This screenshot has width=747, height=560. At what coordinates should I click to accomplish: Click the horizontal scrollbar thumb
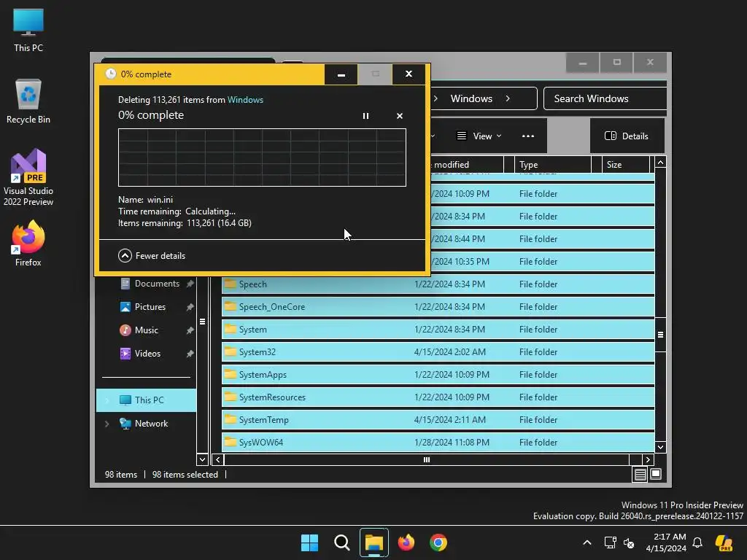tap(426, 459)
